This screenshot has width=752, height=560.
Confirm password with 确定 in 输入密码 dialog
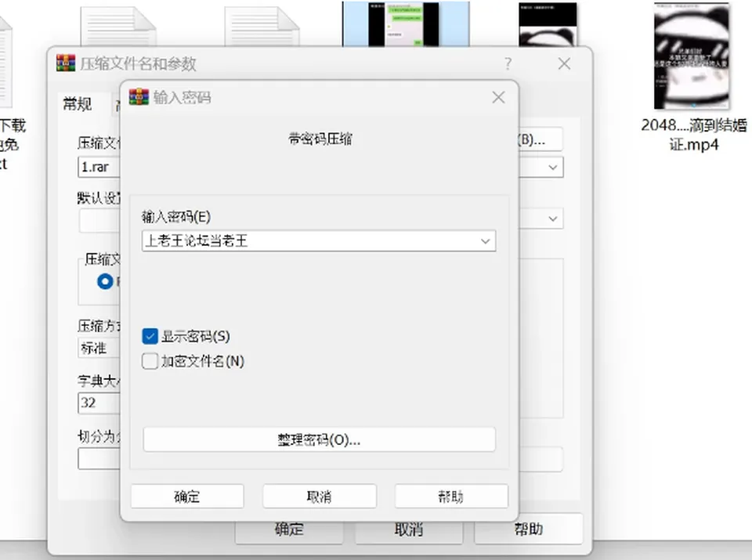coord(187,497)
